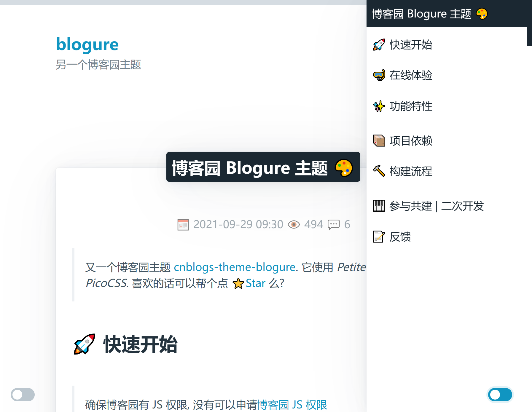This screenshot has width=532, height=412.
Task: Click the package box icon for 项目依赖
Action: click(x=379, y=140)
